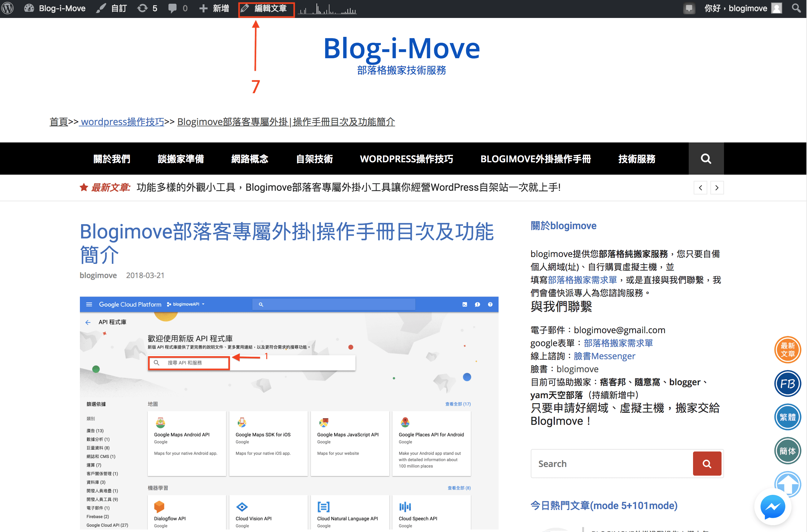Click 新增 to add new content
The width and height of the screenshot is (807, 532).
click(x=214, y=8)
